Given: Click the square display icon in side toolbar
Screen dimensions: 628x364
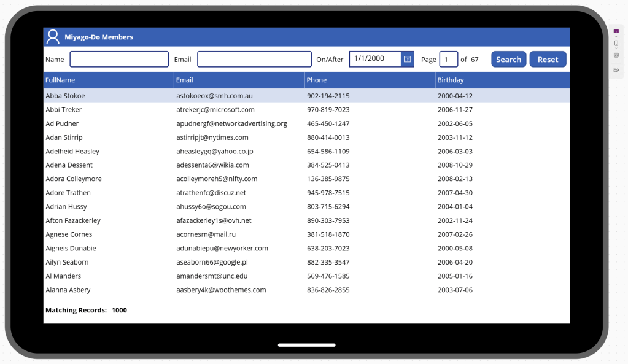Looking at the screenshot, I should pos(616,55).
